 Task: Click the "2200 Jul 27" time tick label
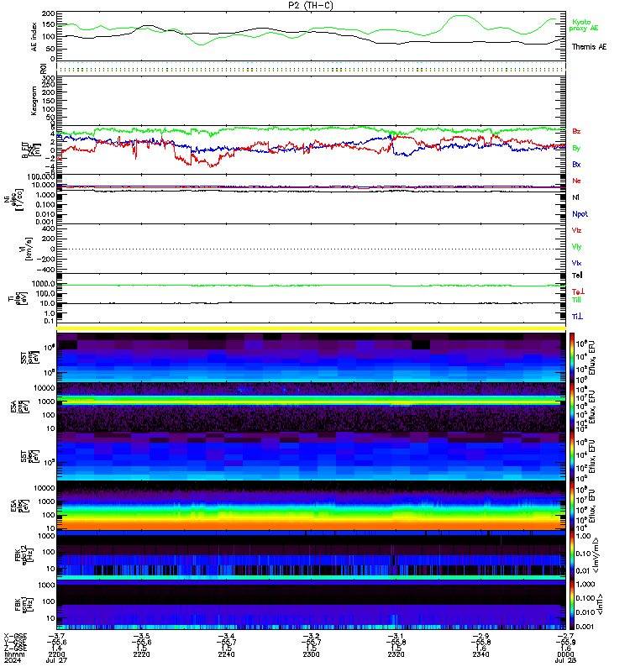[56, 658]
